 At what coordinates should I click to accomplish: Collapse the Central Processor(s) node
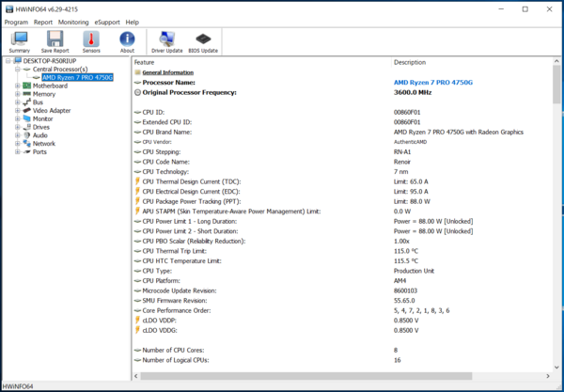pyautogui.click(x=17, y=70)
